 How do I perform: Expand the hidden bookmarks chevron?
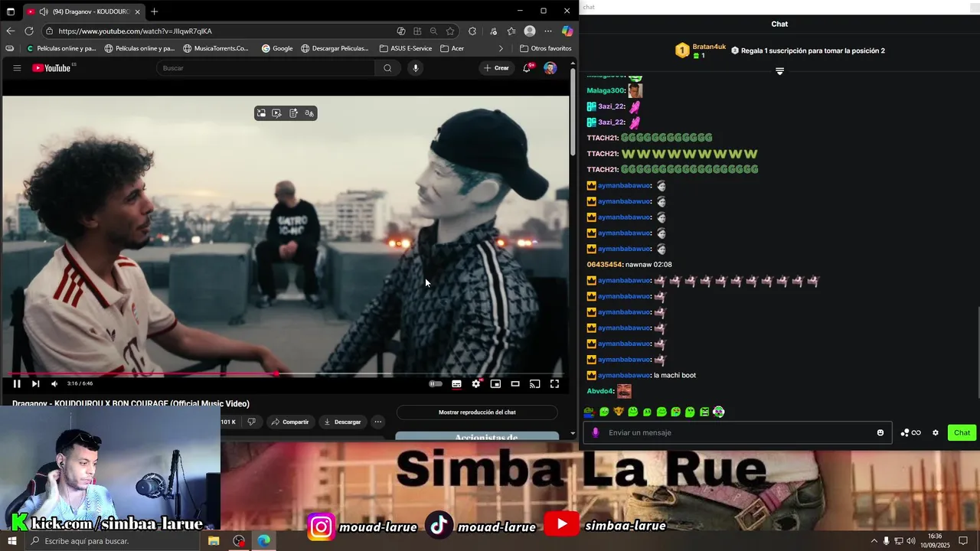[501, 48]
